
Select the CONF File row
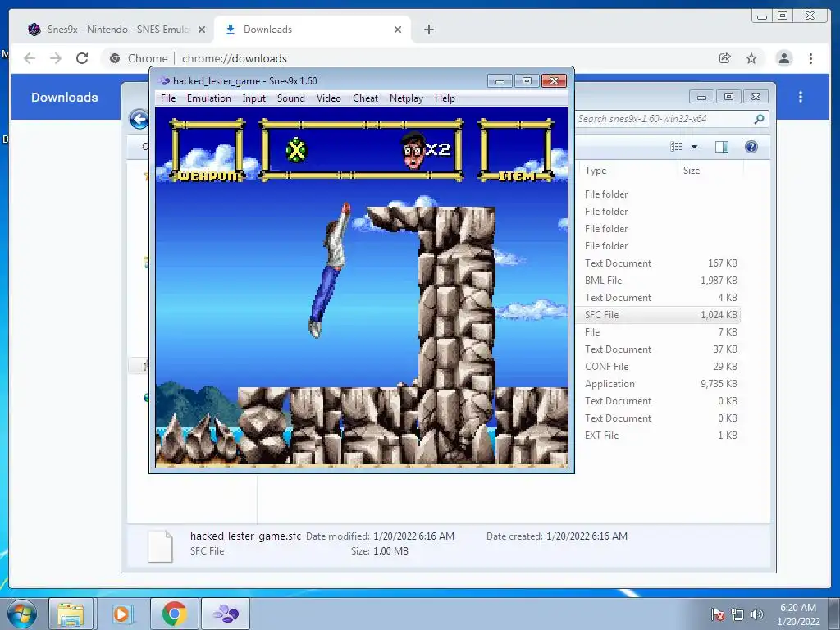click(659, 367)
